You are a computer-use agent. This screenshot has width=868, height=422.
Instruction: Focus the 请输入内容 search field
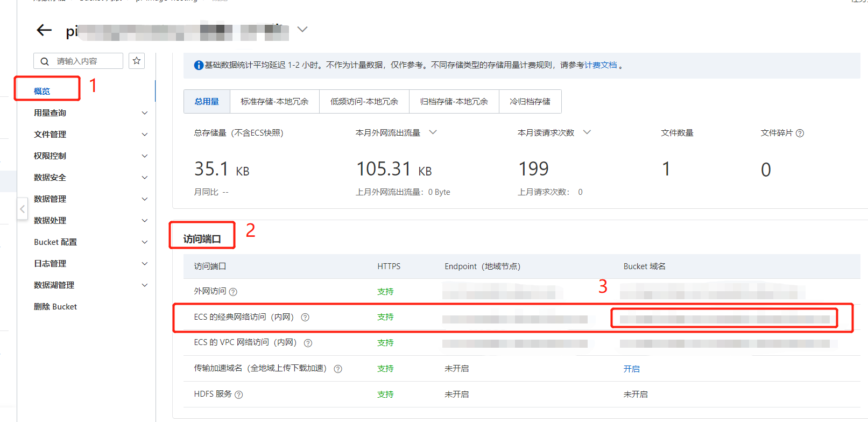(86, 61)
